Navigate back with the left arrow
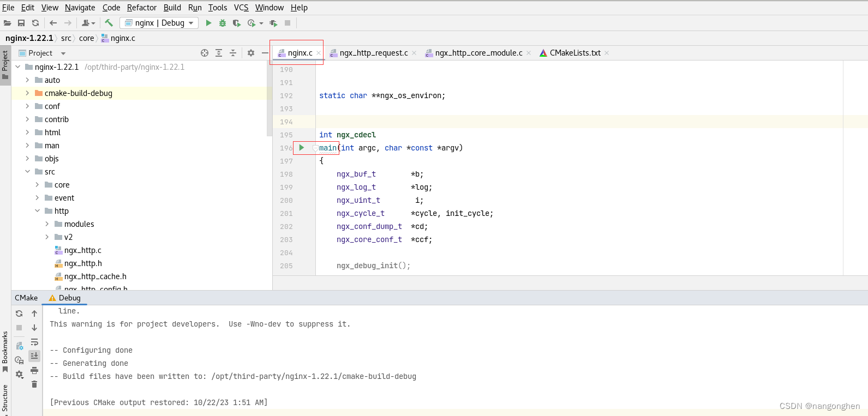Viewport: 868px width, 416px height. coord(53,23)
